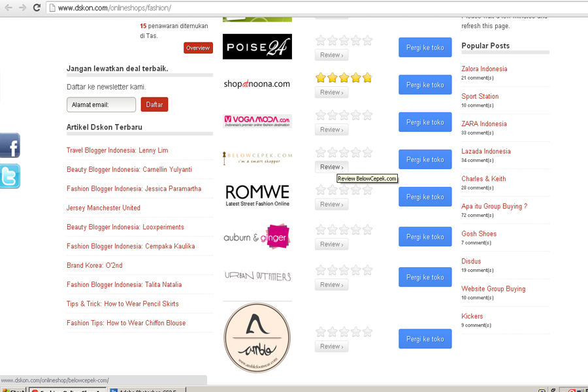Click the ROMWE store logo
Viewport: 588px width, 392px height.
[x=257, y=195]
